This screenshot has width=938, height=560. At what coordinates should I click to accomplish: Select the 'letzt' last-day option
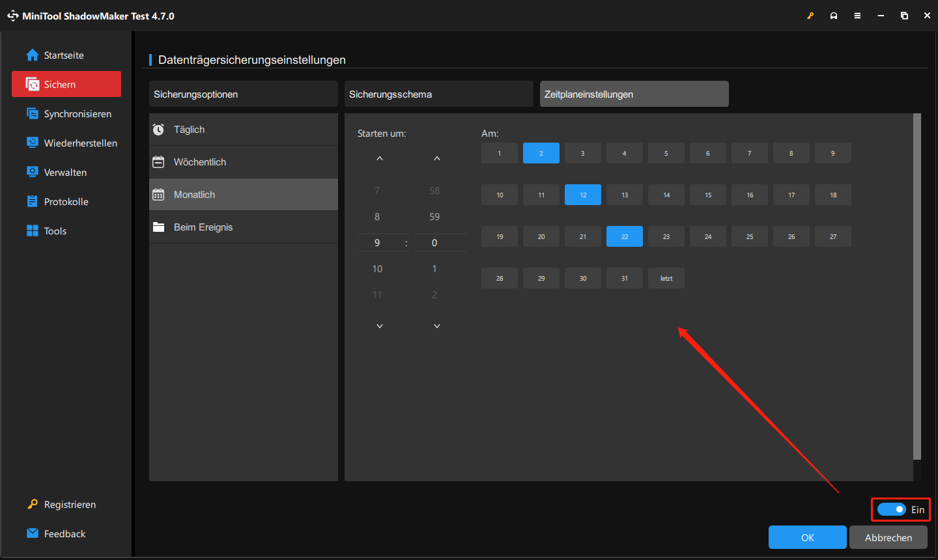666,278
